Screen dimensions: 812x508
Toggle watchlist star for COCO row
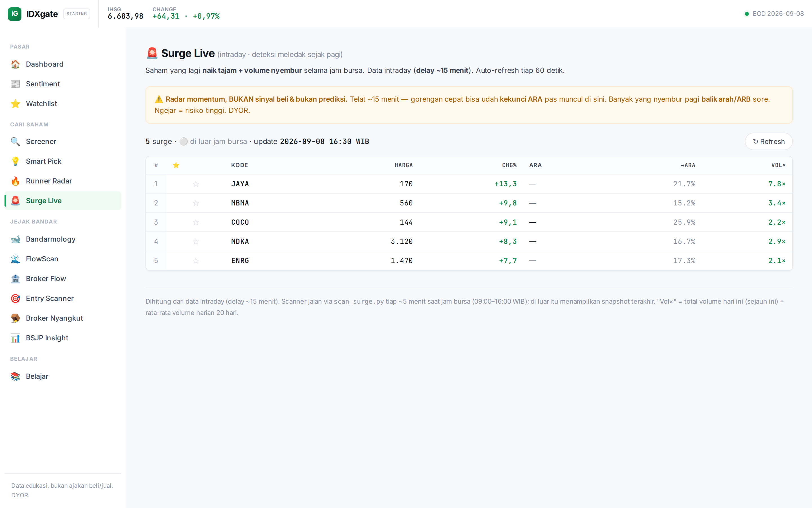tap(196, 222)
